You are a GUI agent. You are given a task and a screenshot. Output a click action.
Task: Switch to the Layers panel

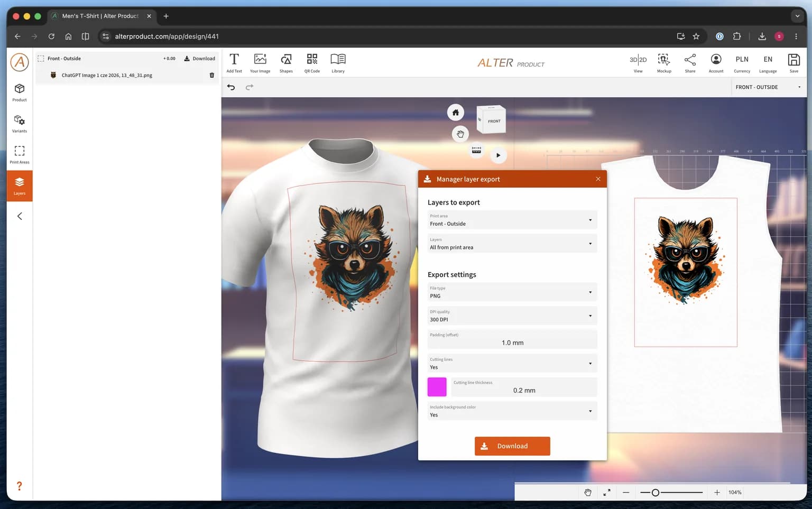tap(20, 186)
